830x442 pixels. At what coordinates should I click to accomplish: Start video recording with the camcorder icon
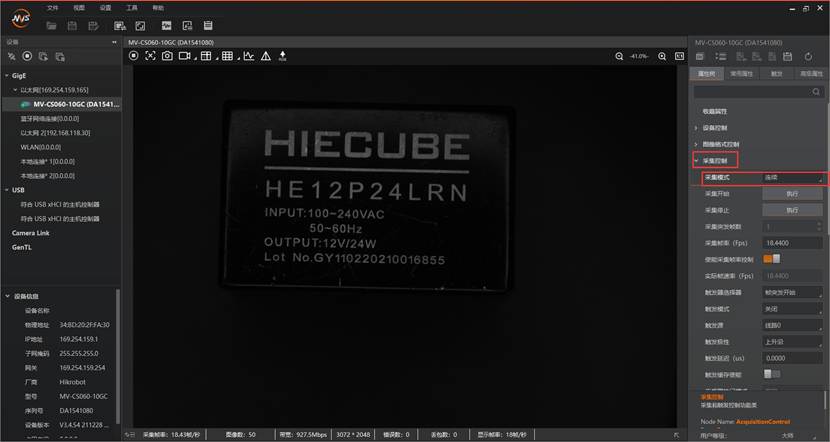(x=184, y=56)
